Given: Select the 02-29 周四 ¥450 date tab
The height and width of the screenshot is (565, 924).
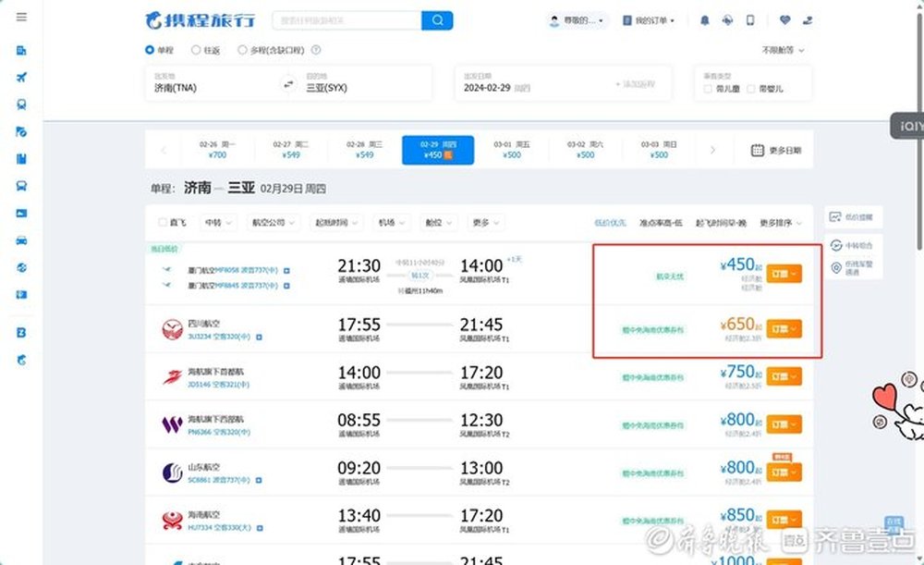Looking at the screenshot, I should (438, 150).
